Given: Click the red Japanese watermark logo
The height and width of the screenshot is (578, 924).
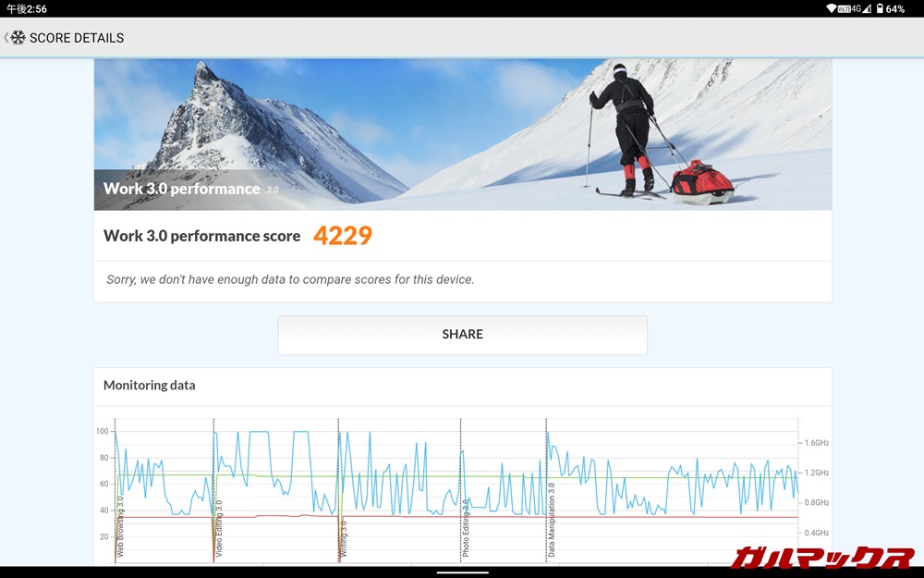Looking at the screenshot, I should (x=822, y=557).
